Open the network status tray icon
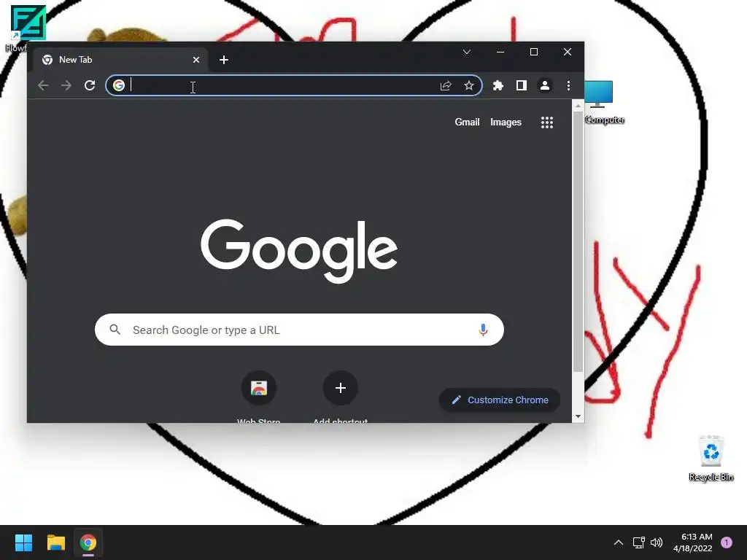This screenshot has height=560, width=747. pos(638,542)
